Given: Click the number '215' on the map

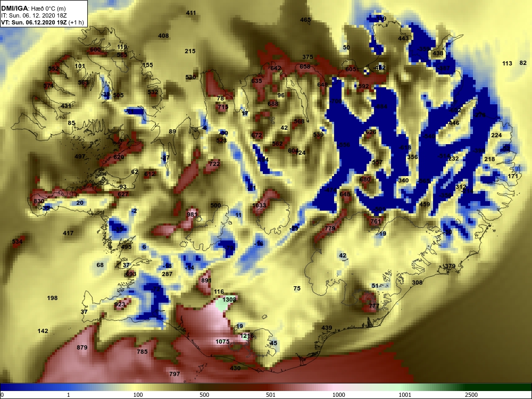Looking at the screenshot, I should (190, 51).
